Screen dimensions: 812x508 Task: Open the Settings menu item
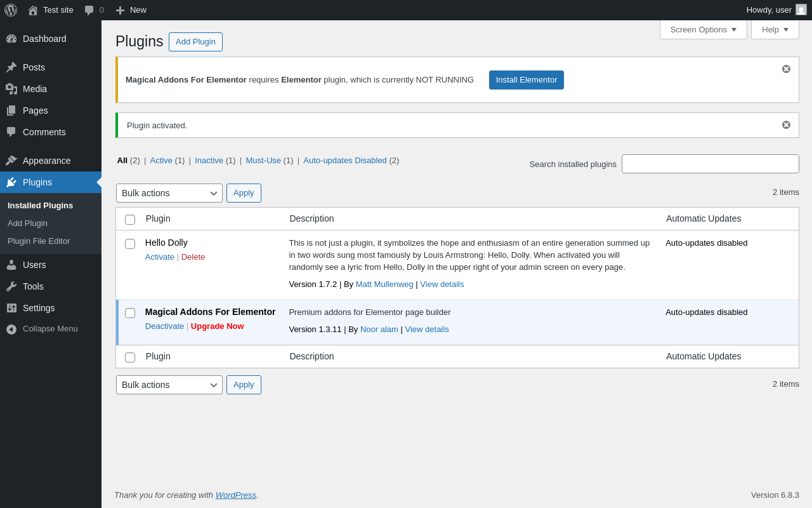[x=51, y=308]
